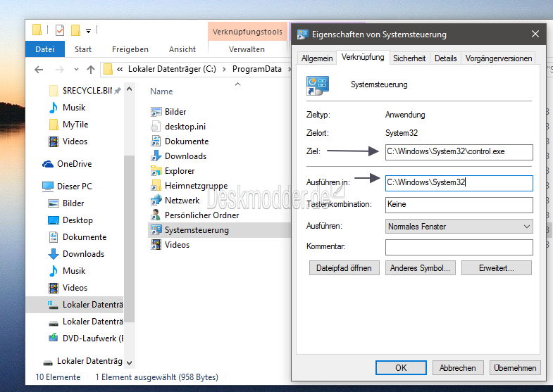Click the properties checkmark icon in quick access toolbar
The width and height of the screenshot is (553, 392).
point(60,30)
